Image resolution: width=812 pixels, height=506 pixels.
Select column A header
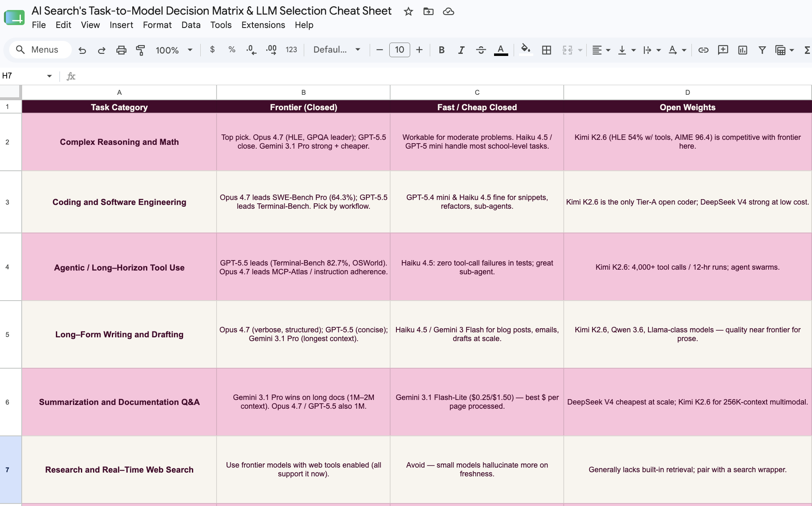click(x=119, y=92)
